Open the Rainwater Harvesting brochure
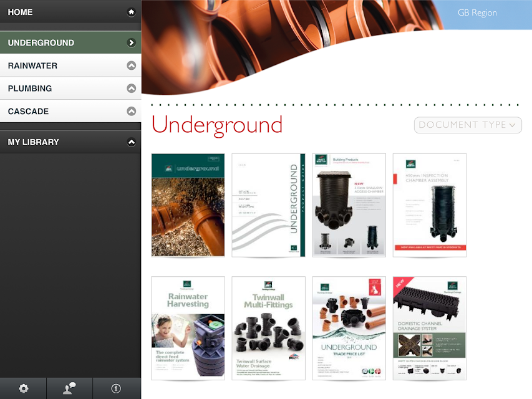This screenshot has height=399, width=532. [188, 328]
